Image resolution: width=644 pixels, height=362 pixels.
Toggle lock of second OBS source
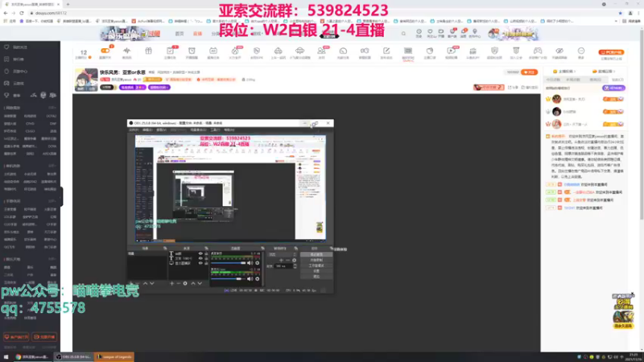(206, 258)
